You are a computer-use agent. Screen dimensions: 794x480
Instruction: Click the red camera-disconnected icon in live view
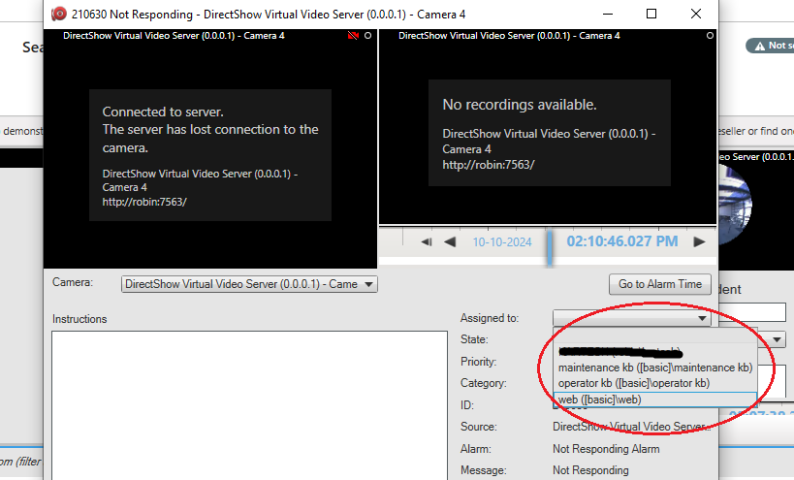pos(353,36)
